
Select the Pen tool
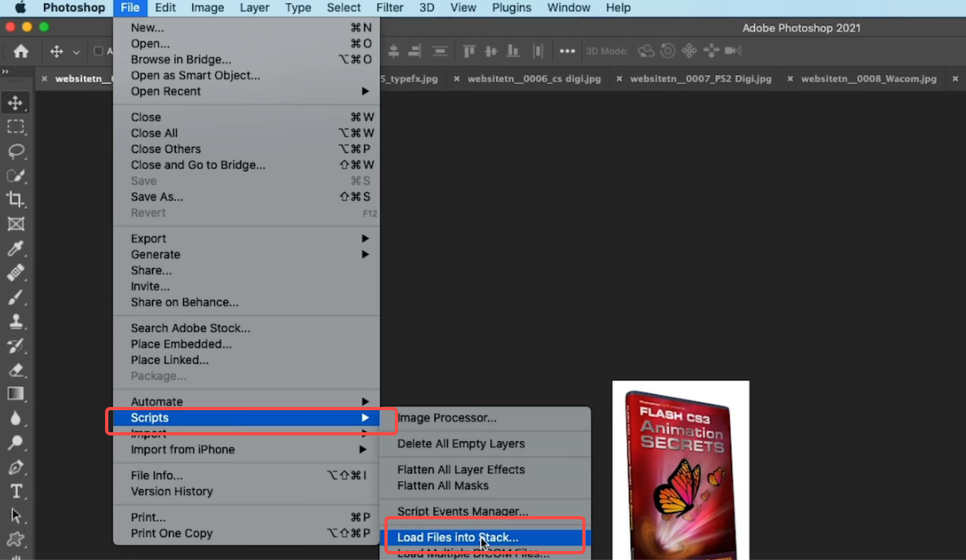point(16,467)
